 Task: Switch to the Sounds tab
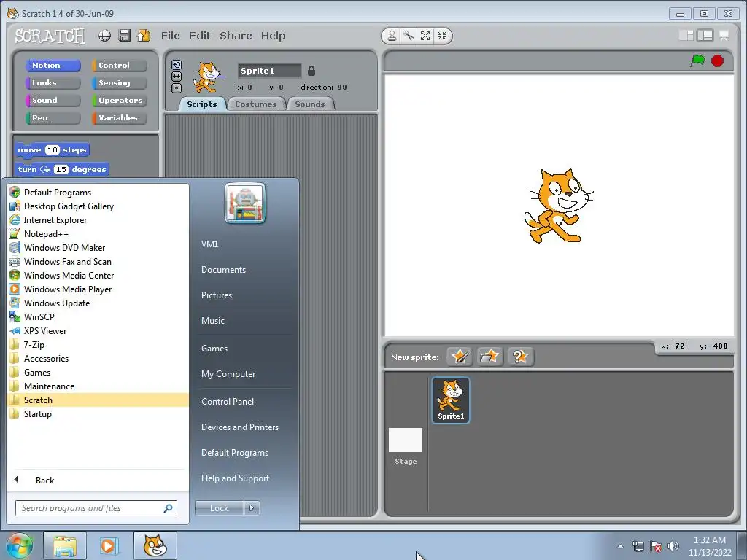coord(310,104)
